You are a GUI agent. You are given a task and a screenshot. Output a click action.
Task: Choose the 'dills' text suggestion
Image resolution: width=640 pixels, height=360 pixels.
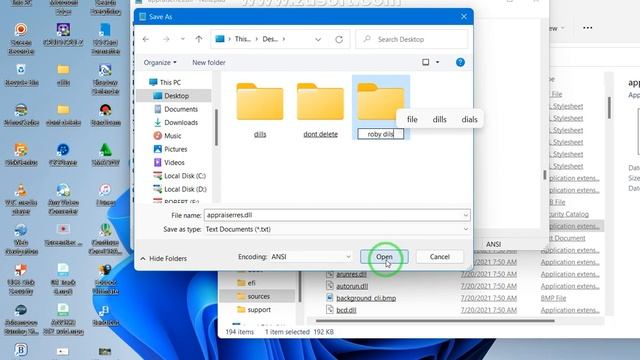(x=440, y=120)
